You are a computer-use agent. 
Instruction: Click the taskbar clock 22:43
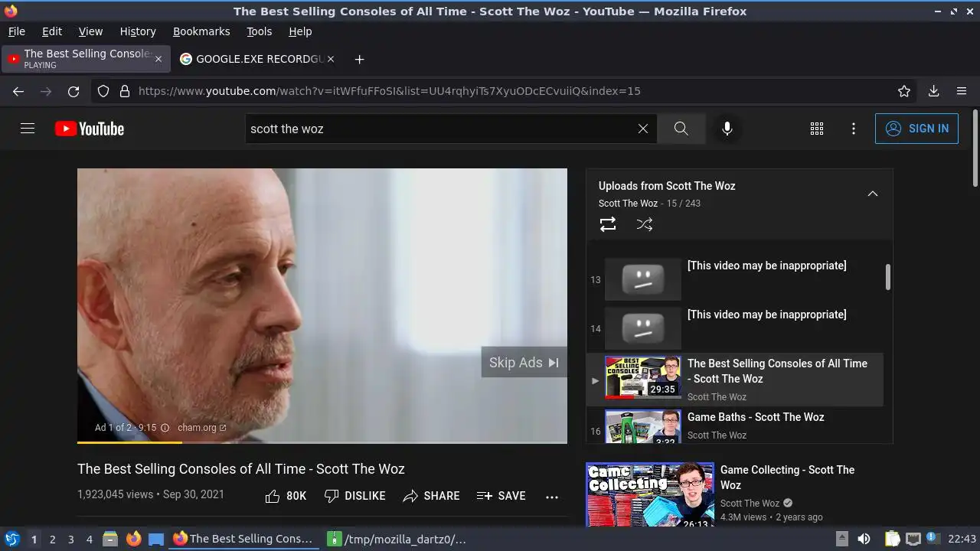pyautogui.click(x=962, y=539)
